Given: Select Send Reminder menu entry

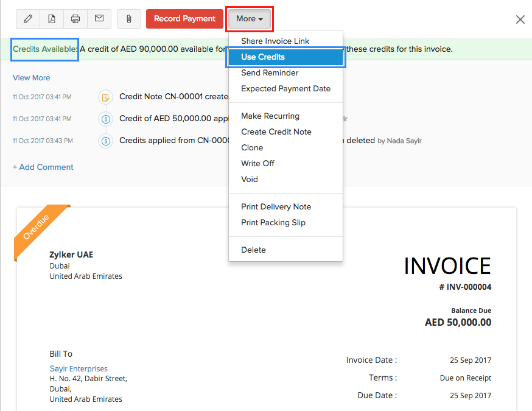Looking at the screenshot, I should (x=270, y=73).
